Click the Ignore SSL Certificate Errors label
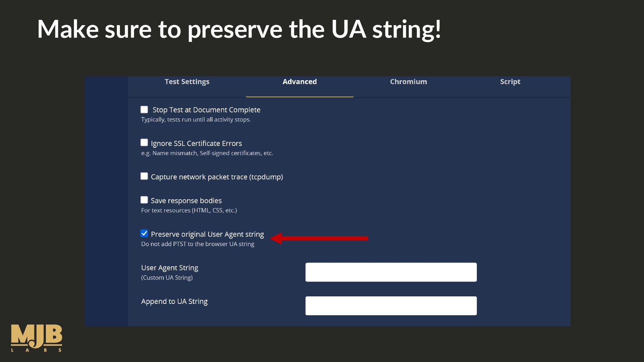 click(196, 143)
